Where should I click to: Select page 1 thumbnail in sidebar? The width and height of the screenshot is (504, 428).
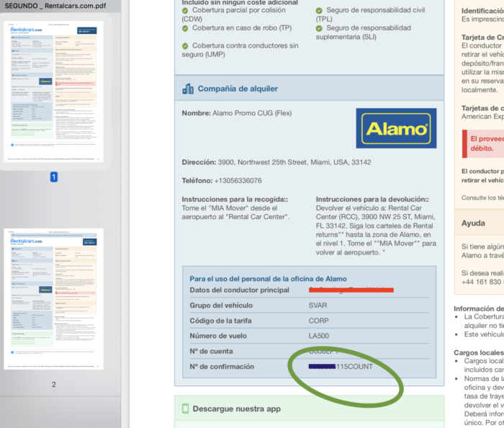tap(54, 92)
